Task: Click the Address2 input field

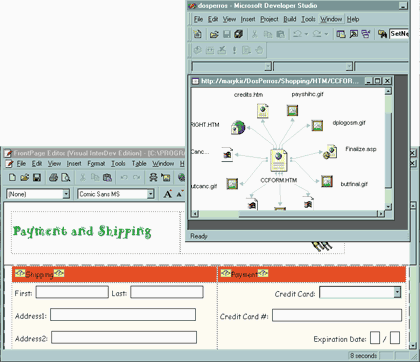Action: click(x=124, y=337)
